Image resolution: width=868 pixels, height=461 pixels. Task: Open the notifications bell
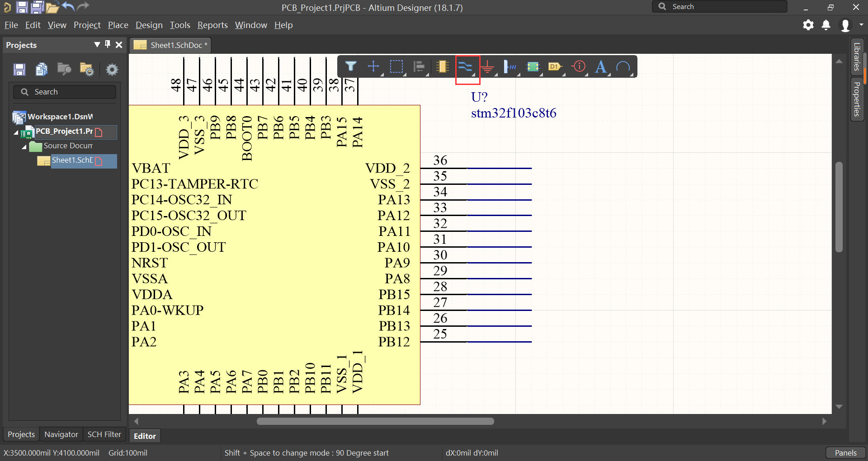point(826,25)
